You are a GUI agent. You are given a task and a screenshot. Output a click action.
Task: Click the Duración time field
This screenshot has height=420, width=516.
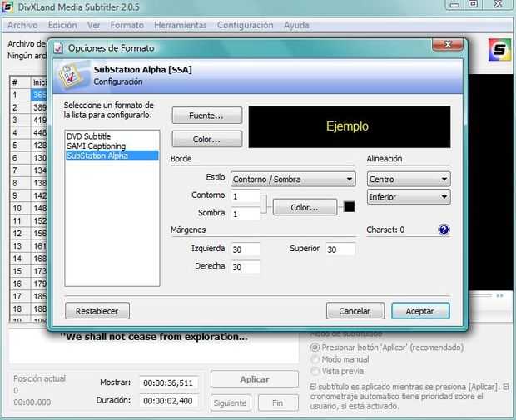[168, 401]
